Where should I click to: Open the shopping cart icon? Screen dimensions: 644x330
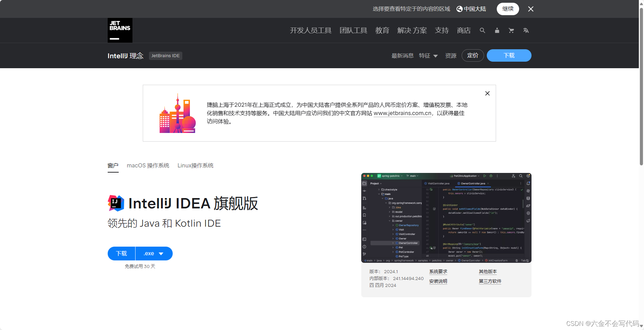tap(511, 30)
